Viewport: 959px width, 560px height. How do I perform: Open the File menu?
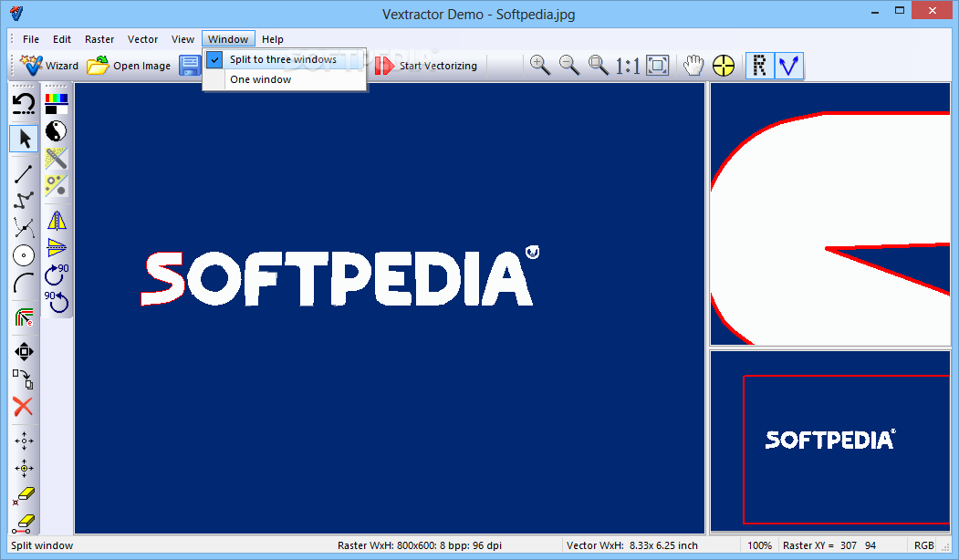point(31,39)
